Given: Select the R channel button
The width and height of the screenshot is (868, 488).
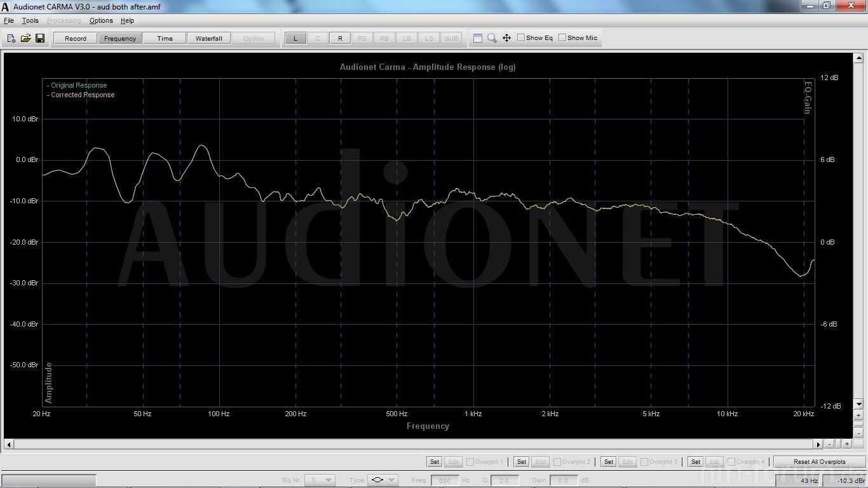Looking at the screenshot, I should 340,38.
